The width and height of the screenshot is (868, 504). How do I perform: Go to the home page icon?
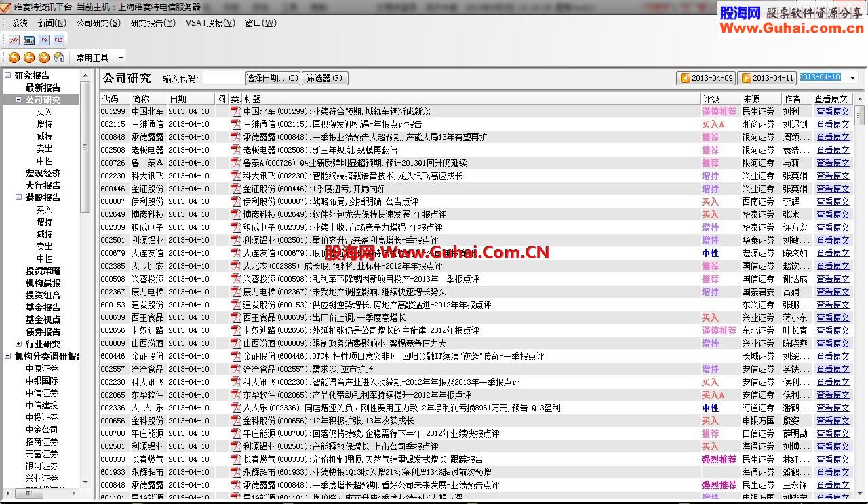59,58
